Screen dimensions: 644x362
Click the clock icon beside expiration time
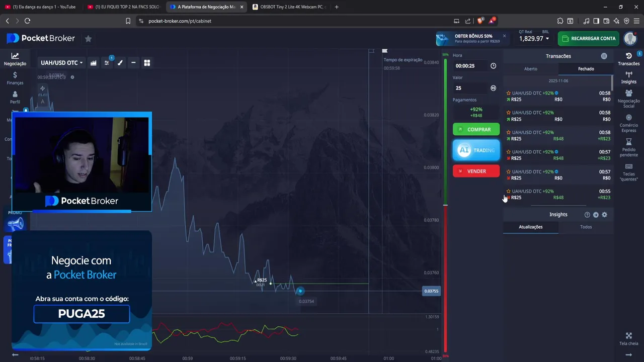pyautogui.click(x=493, y=66)
